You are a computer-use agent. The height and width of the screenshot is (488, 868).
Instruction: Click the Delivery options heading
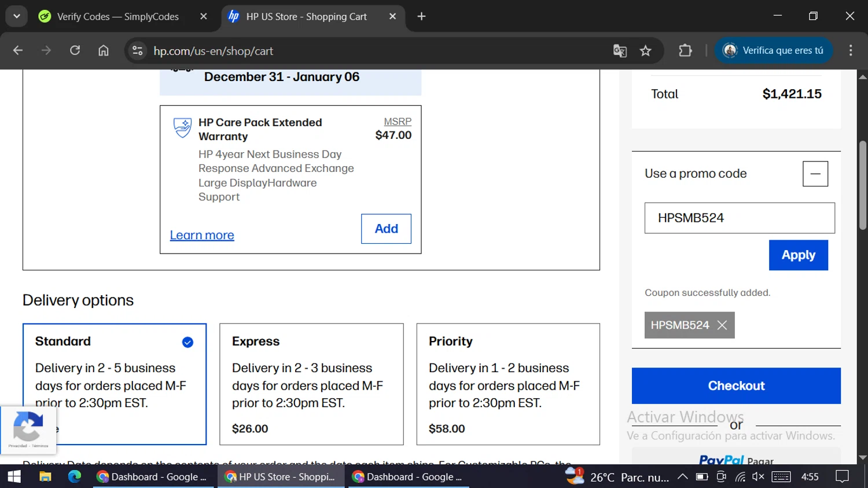pos(78,300)
